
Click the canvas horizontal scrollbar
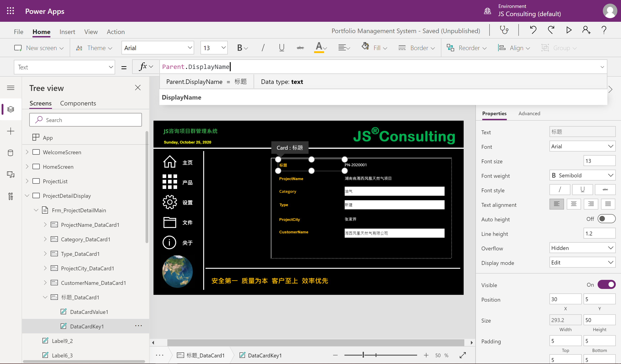tap(316, 342)
